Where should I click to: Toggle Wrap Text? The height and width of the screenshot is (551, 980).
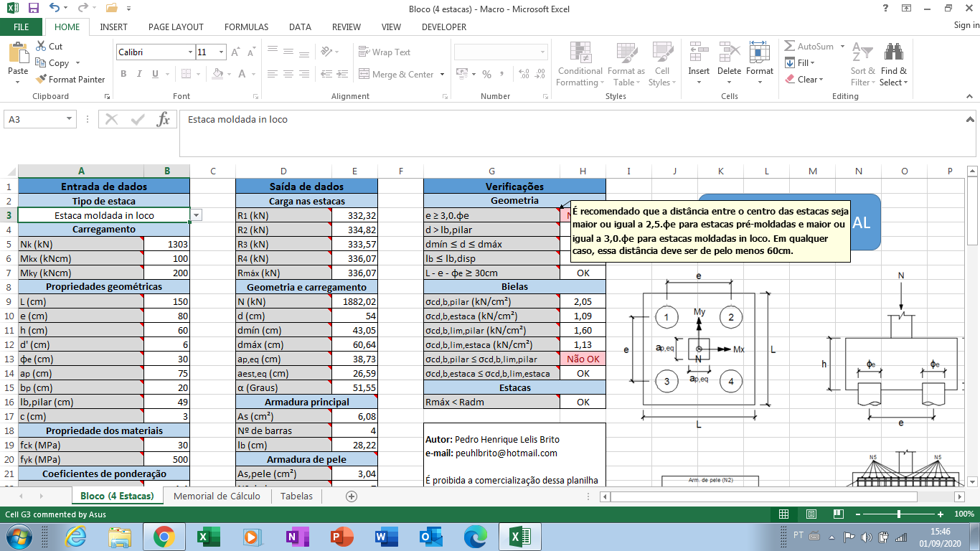tap(385, 52)
